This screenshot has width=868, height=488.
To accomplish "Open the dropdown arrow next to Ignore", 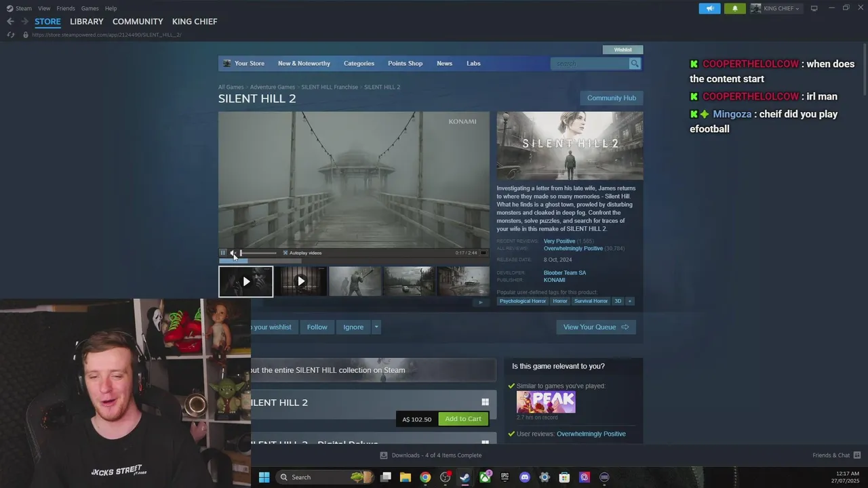I will pyautogui.click(x=376, y=327).
